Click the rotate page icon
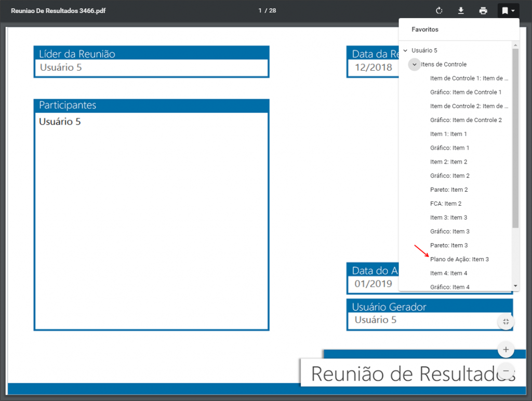Viewport: 532px width, 401px height. coord(439,10)
